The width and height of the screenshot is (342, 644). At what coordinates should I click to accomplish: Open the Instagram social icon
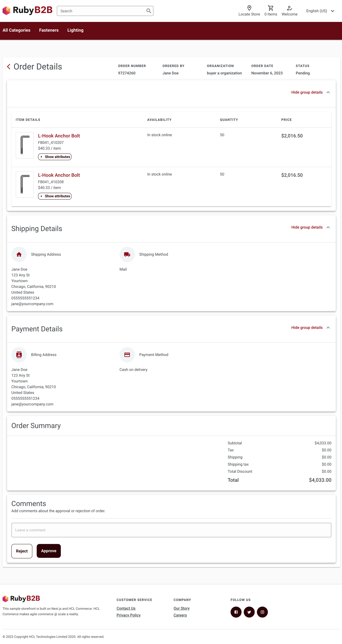[262, 612]
